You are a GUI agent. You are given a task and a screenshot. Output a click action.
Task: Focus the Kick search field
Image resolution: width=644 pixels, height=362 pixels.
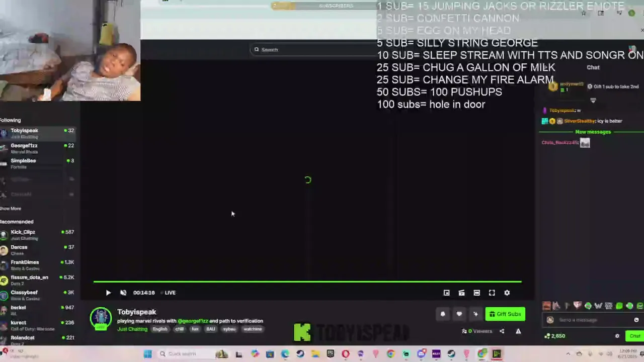click(x=314, y=49)
